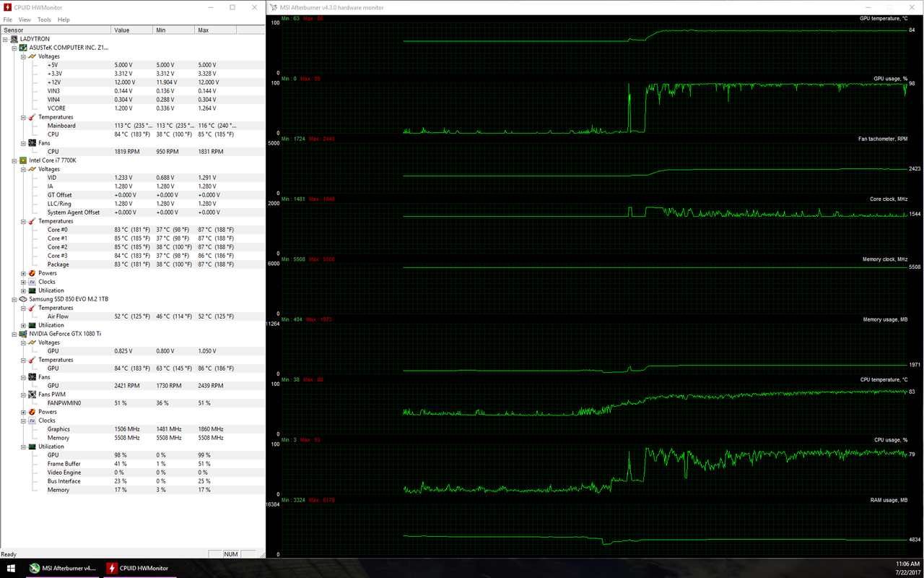Click the Utilization icon under Samsung SSD
924x578 pixels.
click(32, 325)
